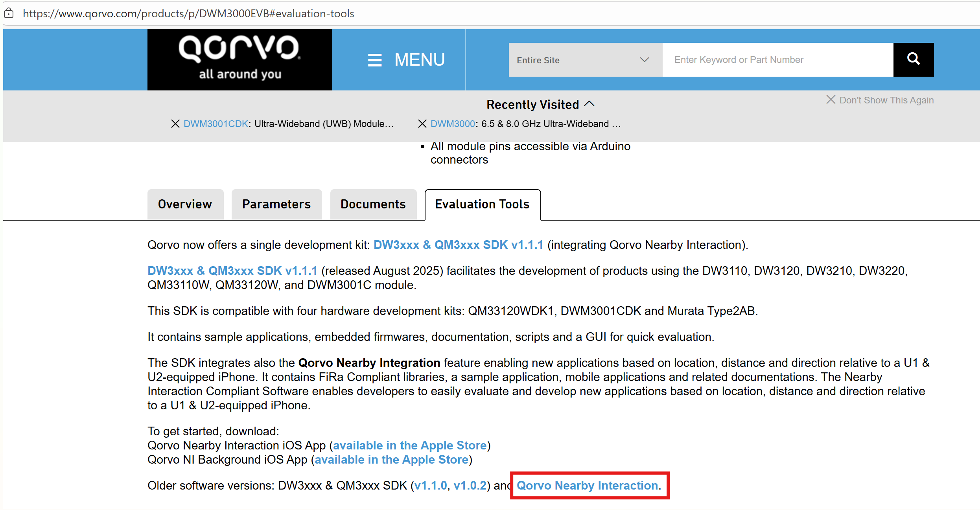Open the DWM3001CDK recently visited link
Viewport: 980px width, 510px height.
(216, 124)
